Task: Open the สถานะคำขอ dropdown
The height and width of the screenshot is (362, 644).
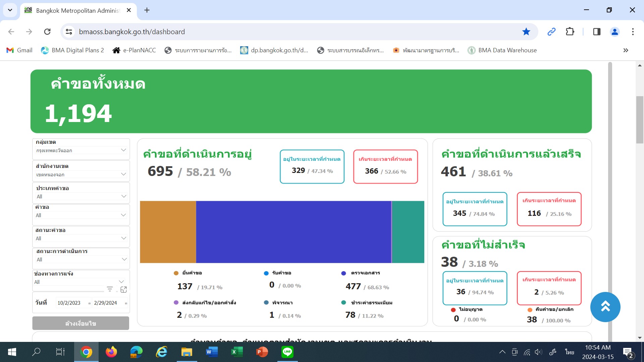Action: [123, 238]
